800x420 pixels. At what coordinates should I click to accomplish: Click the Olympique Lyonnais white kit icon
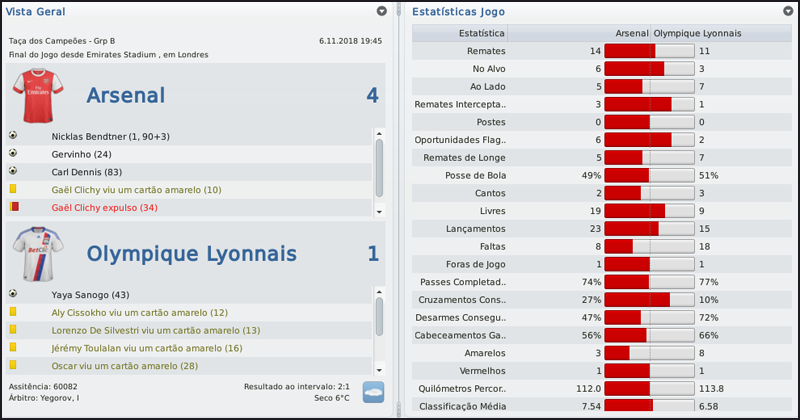click(37, 253)
